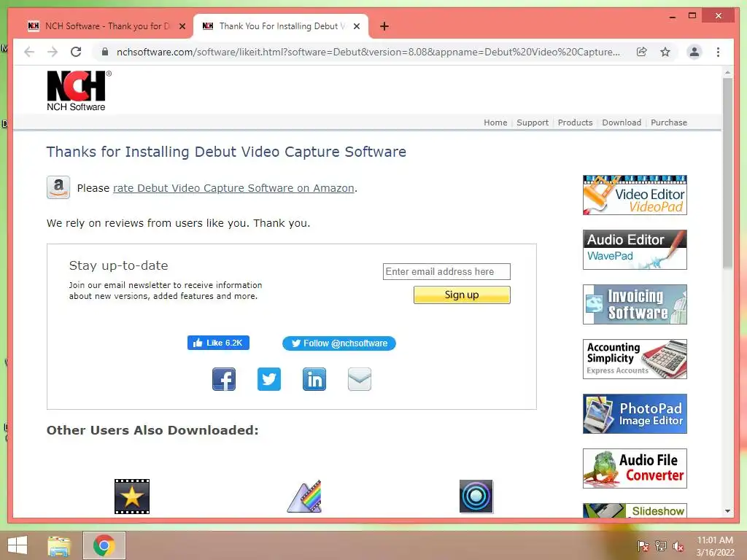This screenshot has height=560, width=747.
Task: Click the email address input field
Action: click(x=446, y=271)
